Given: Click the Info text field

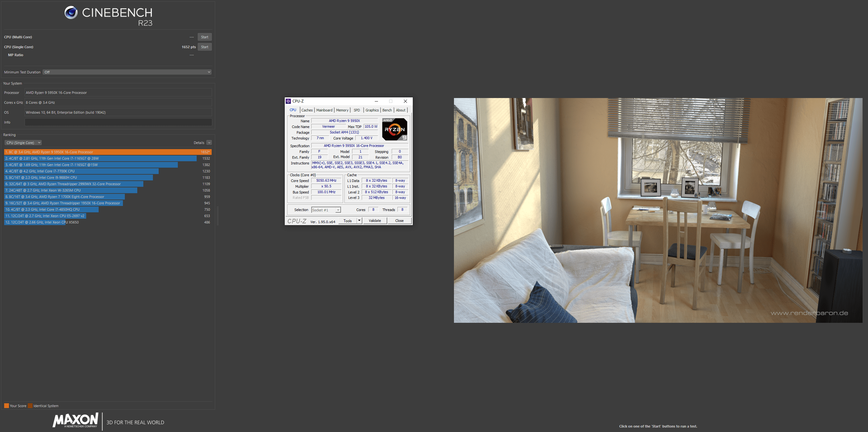Looking at the screenshot, I should [118, 122].
